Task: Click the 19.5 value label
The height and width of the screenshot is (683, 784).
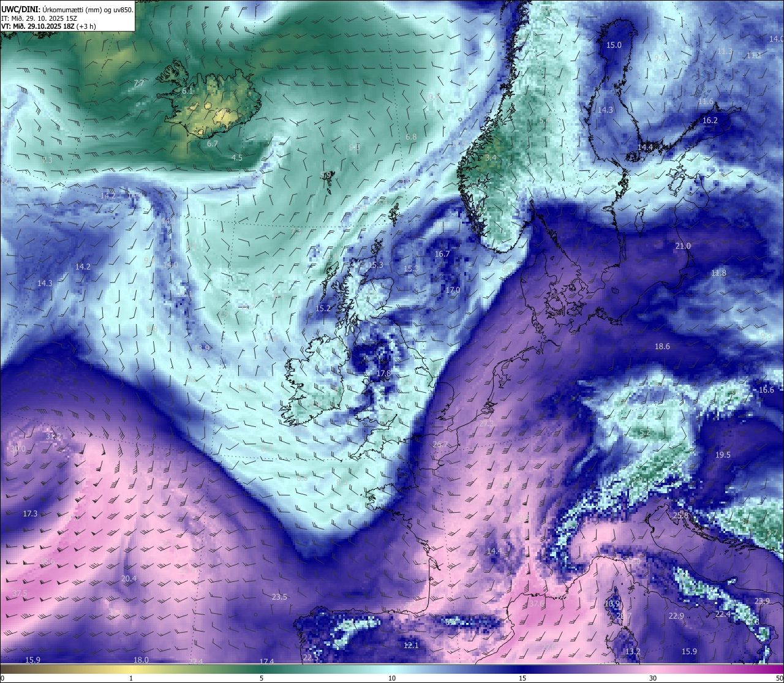Action: [723, 455]
